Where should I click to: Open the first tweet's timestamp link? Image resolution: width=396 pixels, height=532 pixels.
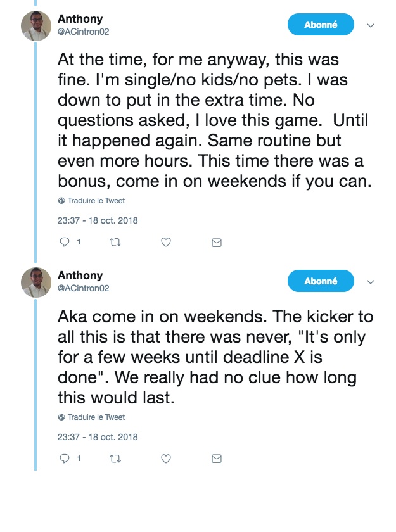point(98,221)
